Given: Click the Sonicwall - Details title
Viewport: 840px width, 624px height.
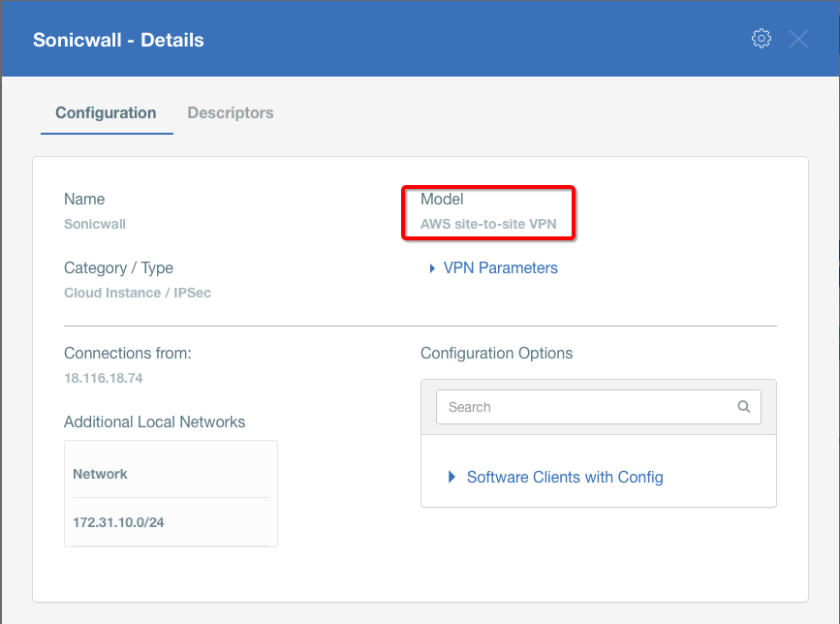Looking at the screenshot, I should tap(118, 40).
